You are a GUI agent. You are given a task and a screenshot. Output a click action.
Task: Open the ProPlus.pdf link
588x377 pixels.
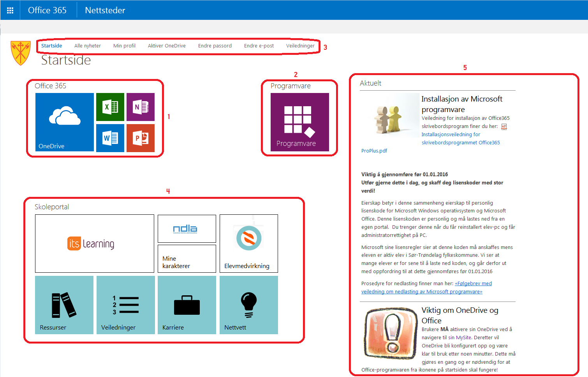(374, 151)
